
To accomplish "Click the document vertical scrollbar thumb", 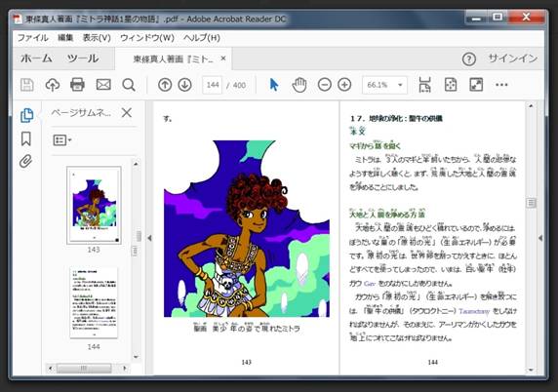I will [x=531, y=203].
